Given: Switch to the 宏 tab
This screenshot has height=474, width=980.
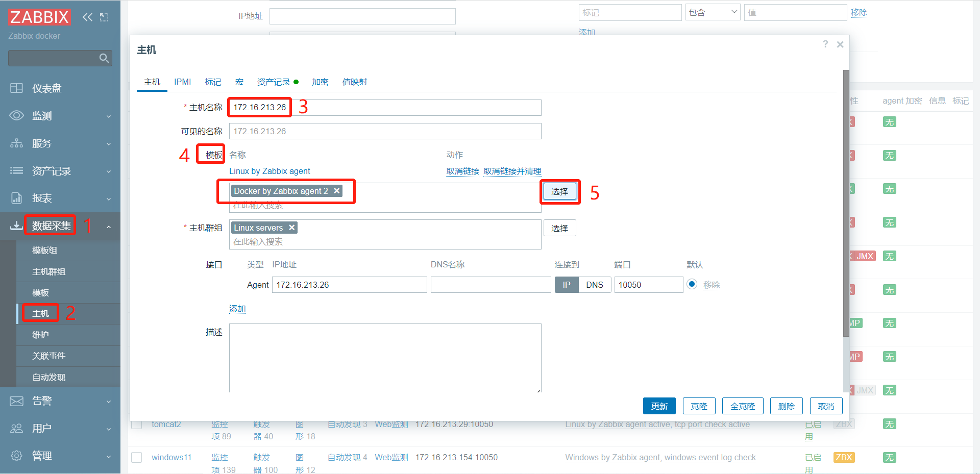Looking at the screenshot, I should 239,82.
